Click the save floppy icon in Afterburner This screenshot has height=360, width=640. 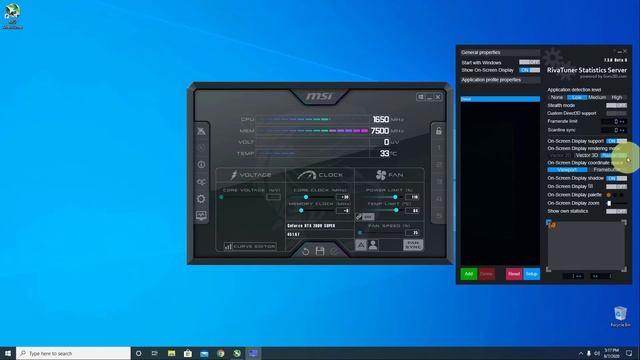(x=320, y=251)
